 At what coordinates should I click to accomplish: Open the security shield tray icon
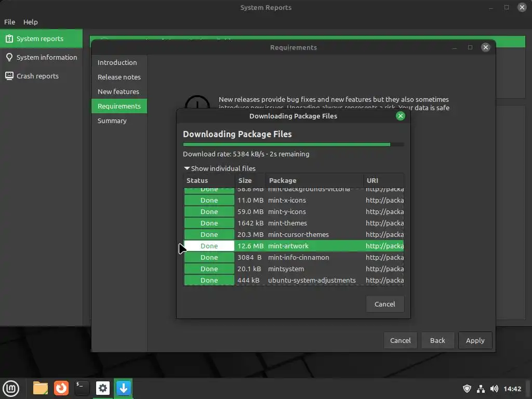467,389
